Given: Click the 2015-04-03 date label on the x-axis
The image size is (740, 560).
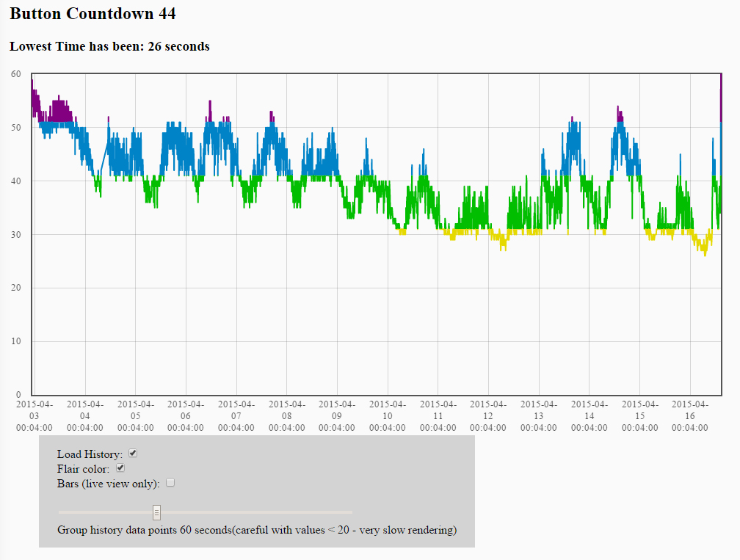Looking at the screenshot, I should click(x=35, y=415).
